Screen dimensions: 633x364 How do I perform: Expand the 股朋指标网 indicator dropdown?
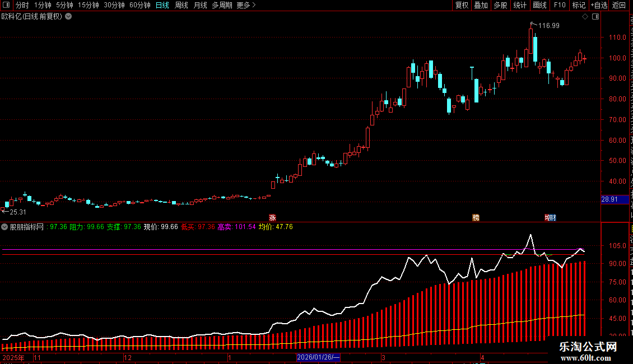pyautogui.click(x=4, y=227)
